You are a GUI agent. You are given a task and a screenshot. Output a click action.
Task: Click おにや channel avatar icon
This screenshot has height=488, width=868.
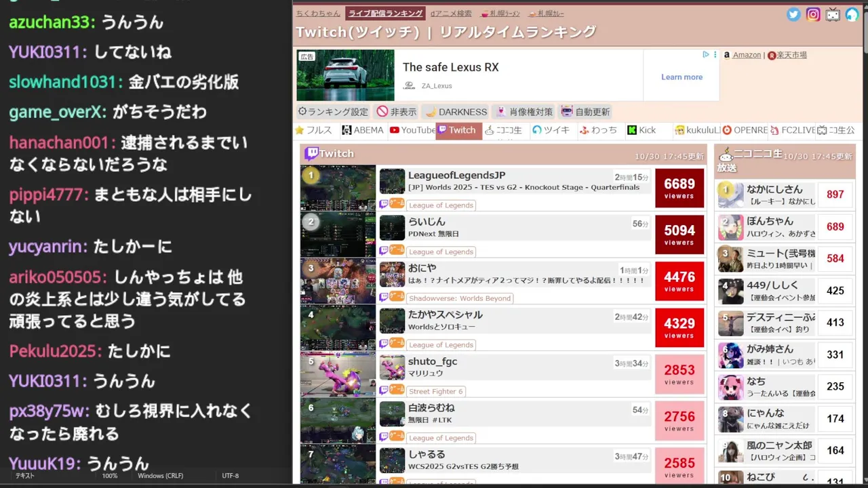tap(392, 274)
